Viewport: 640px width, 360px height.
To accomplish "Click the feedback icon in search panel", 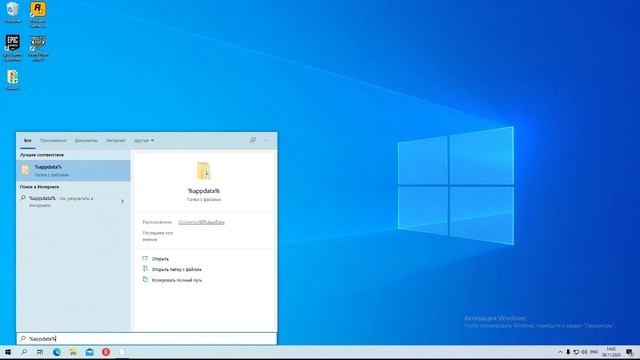I will [x=253, y=140].
